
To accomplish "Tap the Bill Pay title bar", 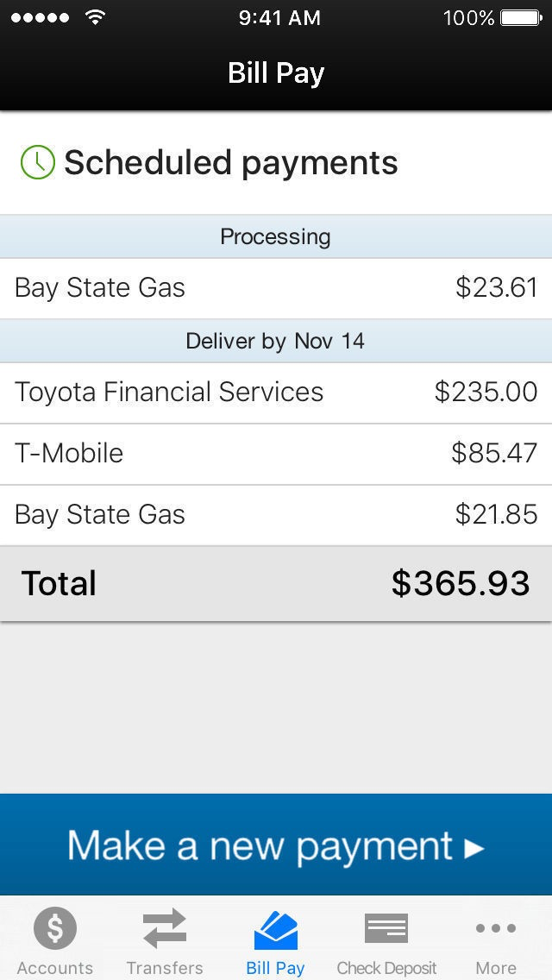I will point(276,73).
